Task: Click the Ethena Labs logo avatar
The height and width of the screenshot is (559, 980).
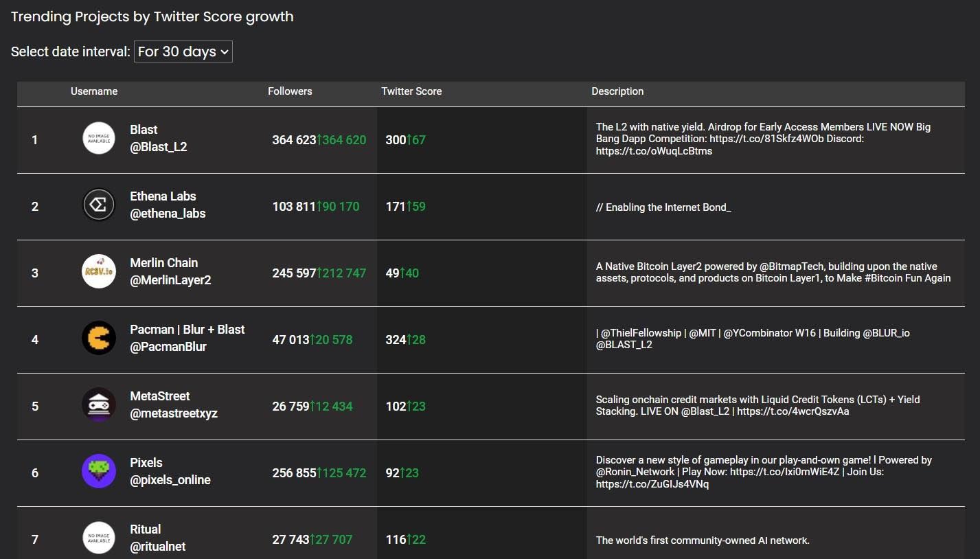Action: (x=99, y=205)
